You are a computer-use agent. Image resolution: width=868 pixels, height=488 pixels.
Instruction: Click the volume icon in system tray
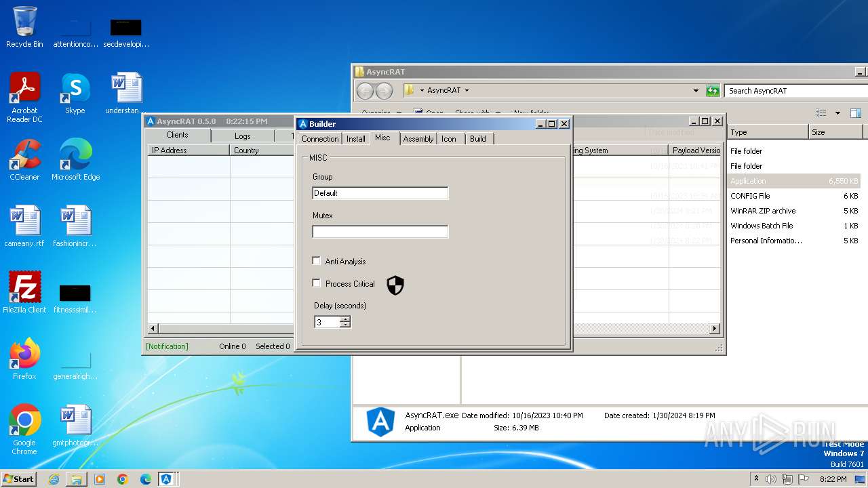(x=771, y=479)
